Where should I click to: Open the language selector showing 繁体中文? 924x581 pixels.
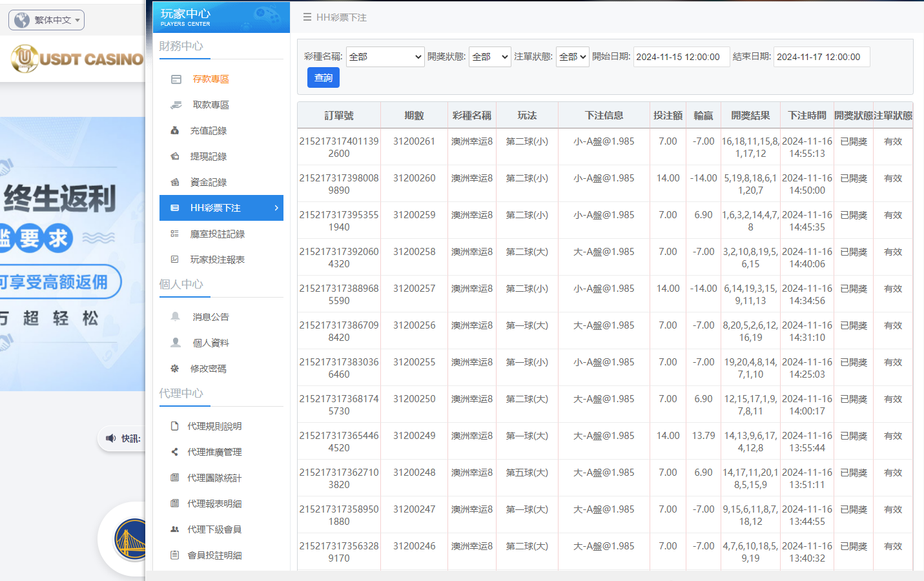46,19
